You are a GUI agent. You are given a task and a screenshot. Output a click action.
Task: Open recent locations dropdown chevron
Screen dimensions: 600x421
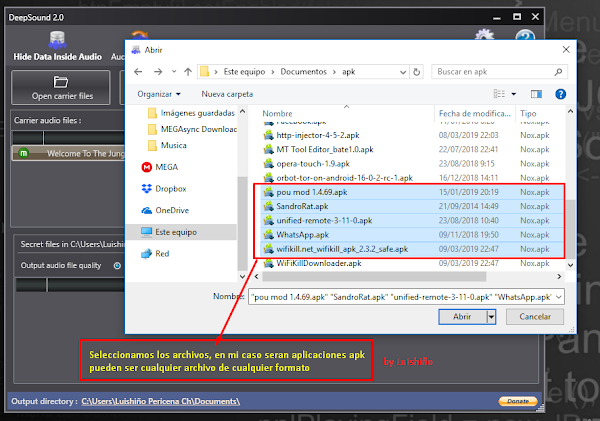(x=174, y=72)
